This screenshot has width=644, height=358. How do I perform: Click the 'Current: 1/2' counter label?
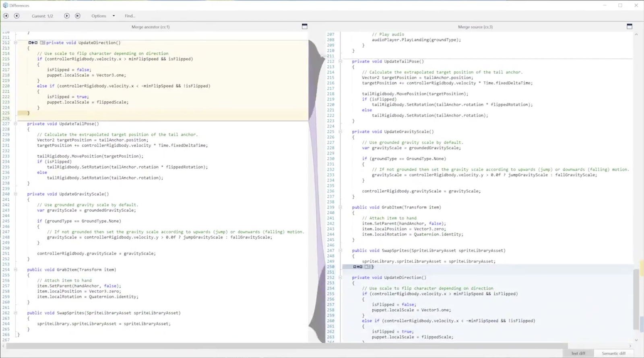(42, 16)
